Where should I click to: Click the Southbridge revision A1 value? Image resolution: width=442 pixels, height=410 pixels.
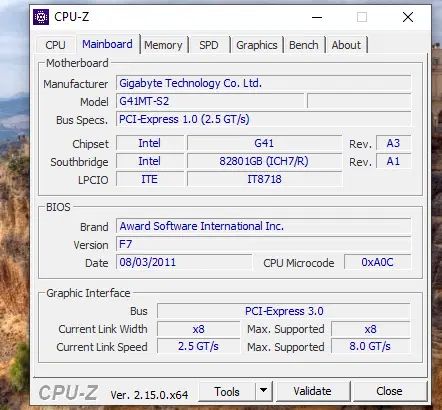[393, 161]
